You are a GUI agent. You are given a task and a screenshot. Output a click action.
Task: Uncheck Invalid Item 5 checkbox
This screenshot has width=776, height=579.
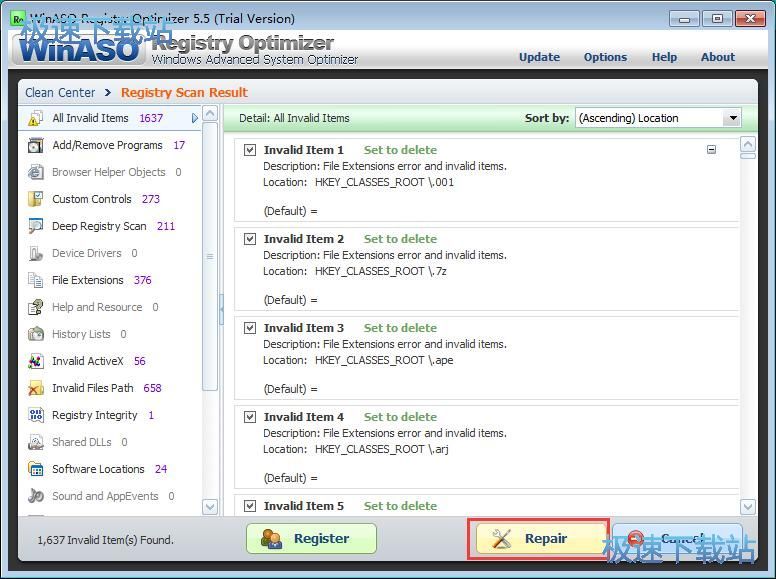click(250, 506)
